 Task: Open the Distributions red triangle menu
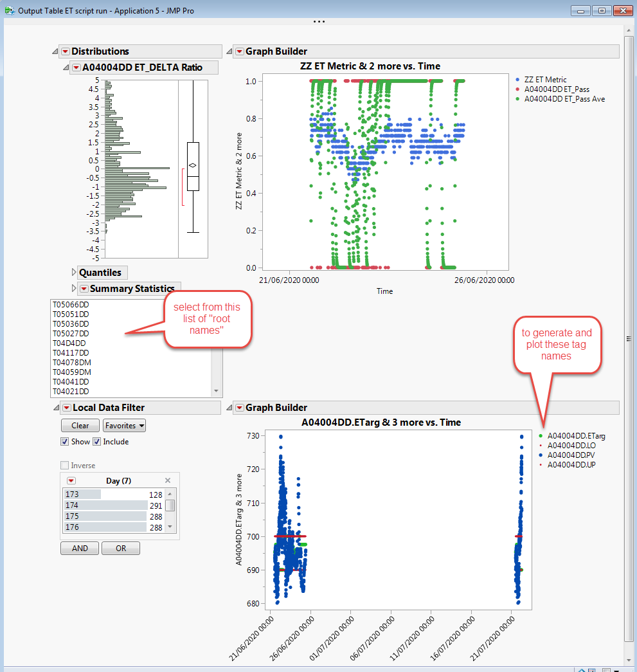click(x=65, y=51)
